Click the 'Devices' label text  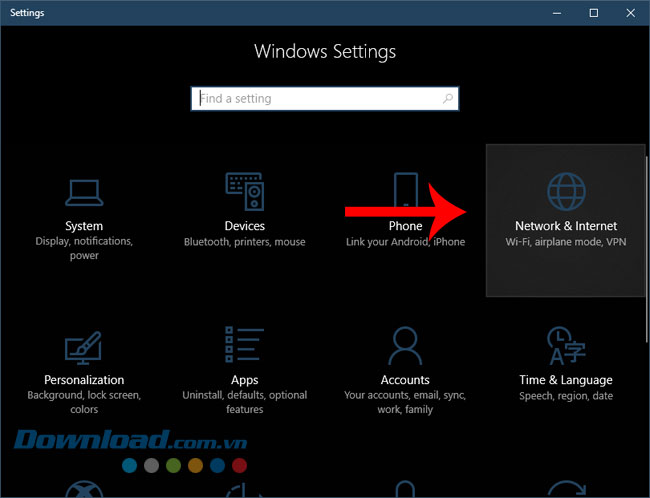[x=244, y=226]
